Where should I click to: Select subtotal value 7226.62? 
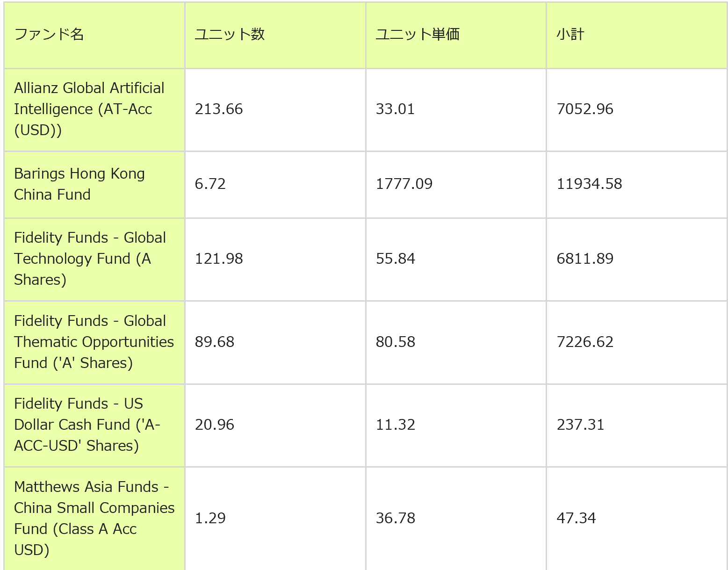(585, 342)
